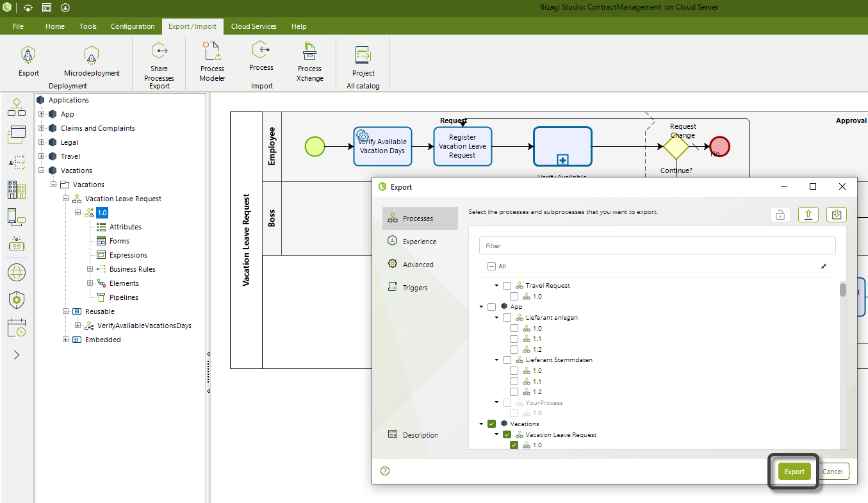Collapse App arrow in Export dialog list
Image resolution: width=868 pixels, height=503 pixels.
[481, 307]
